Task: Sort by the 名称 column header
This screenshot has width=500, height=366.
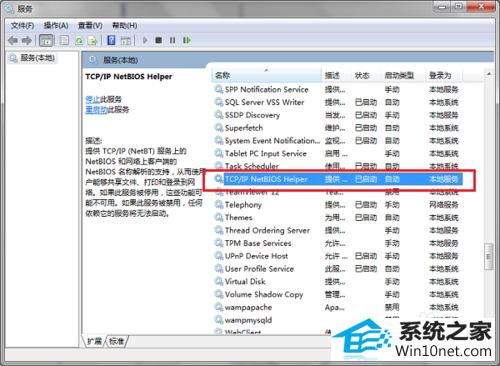Action: (x=267, y=75)
